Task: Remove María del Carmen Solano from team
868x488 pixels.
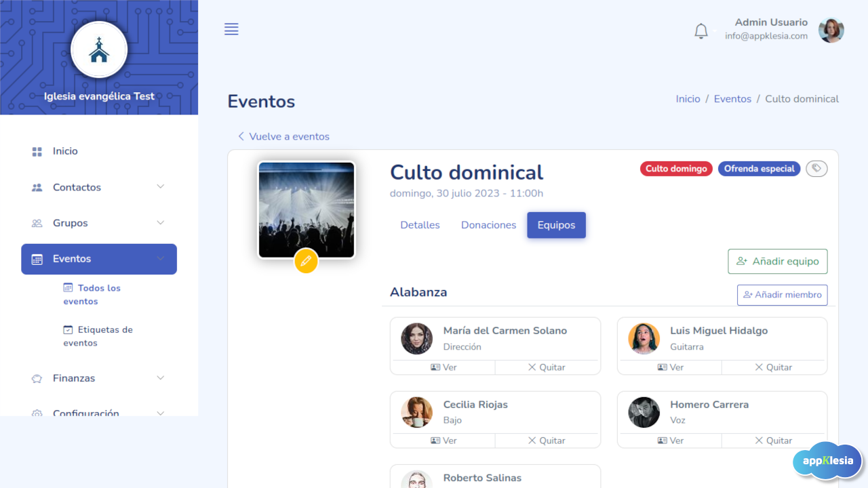Action: pyautogui.click(x=547, y=367)
